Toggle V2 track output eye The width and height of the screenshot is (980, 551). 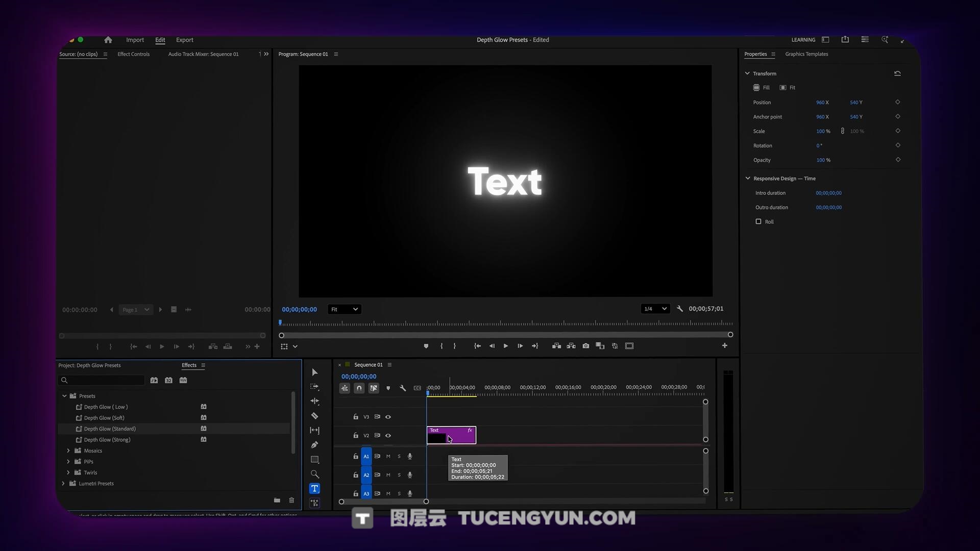(388, 436)
